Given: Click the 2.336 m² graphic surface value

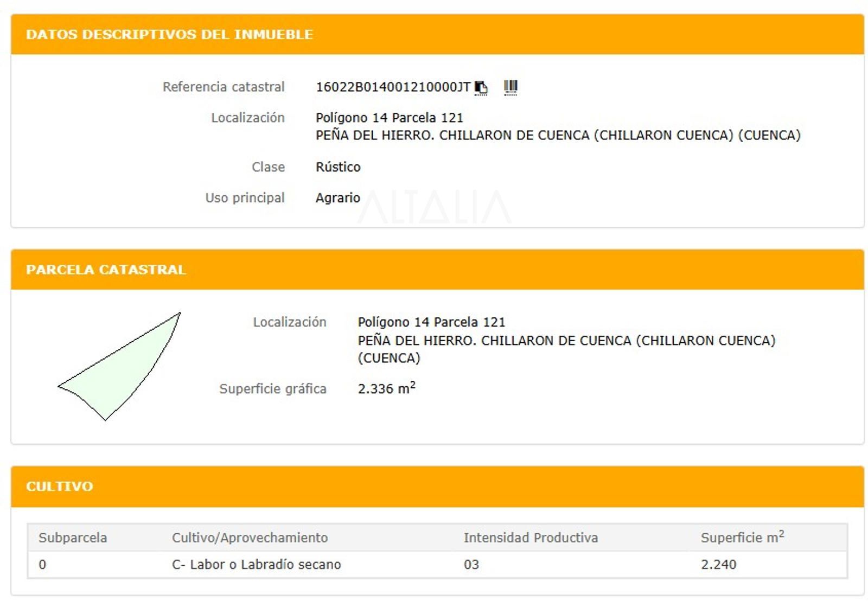Looking at the screenshot, I should click(386, 388).
